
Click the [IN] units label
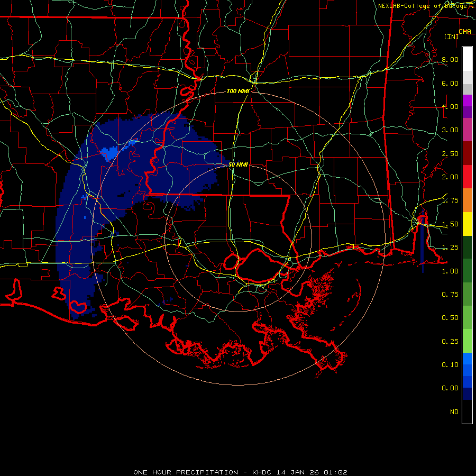[x=451, y=36]
